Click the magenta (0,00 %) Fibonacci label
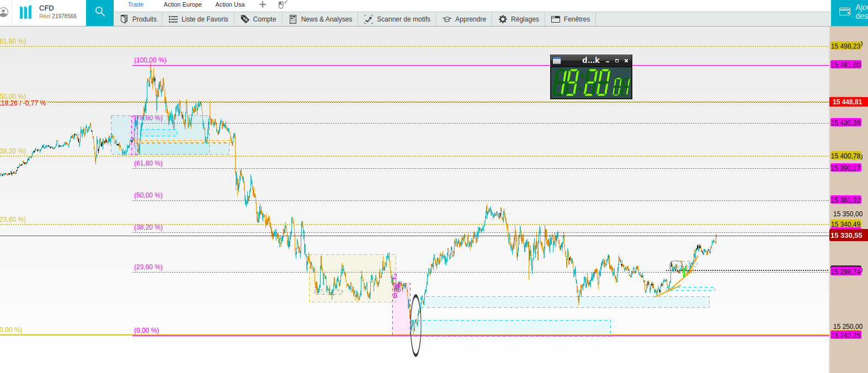The width and height of the screenshot is (868, 373). point(146,331)
